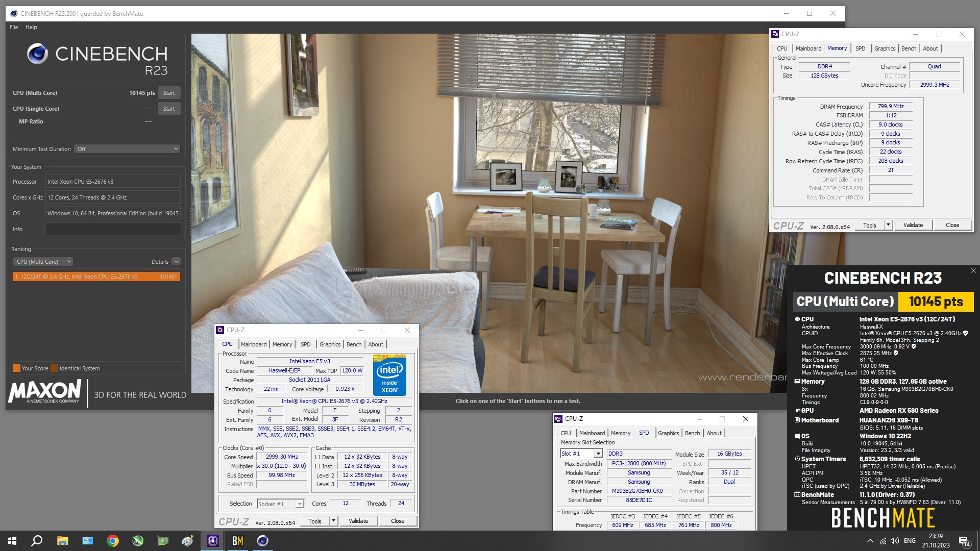Switch to Mainboard tab in CPU-Z Memory window
Viewport: 980px width, 551px height.
pos(808,48)
